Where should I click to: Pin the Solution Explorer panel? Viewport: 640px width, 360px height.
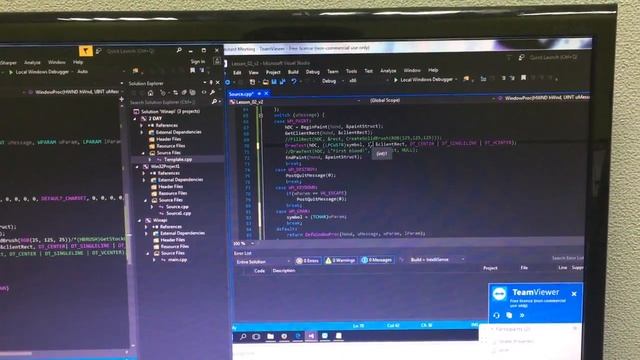pos(211,83)
